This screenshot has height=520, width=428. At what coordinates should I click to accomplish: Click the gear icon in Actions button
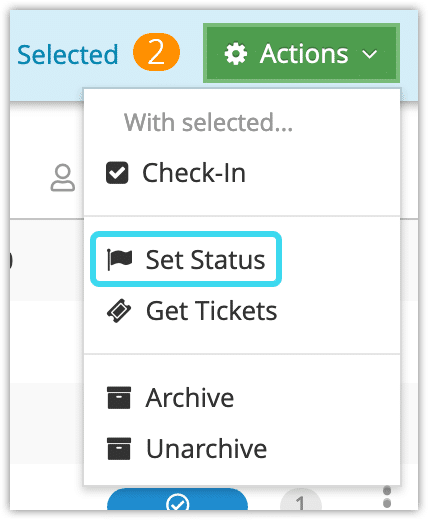point(236,54)
